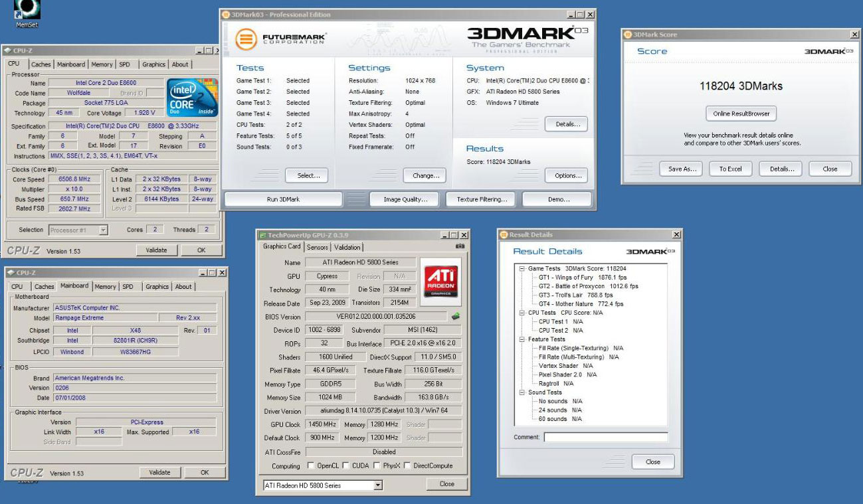
Task: Click the ATI Radeon logo in GPU-Z
Action: click(440, 280)
